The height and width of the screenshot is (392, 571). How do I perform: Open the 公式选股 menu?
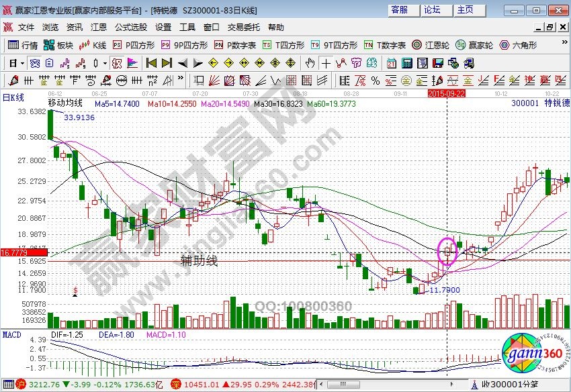(130, 28)
